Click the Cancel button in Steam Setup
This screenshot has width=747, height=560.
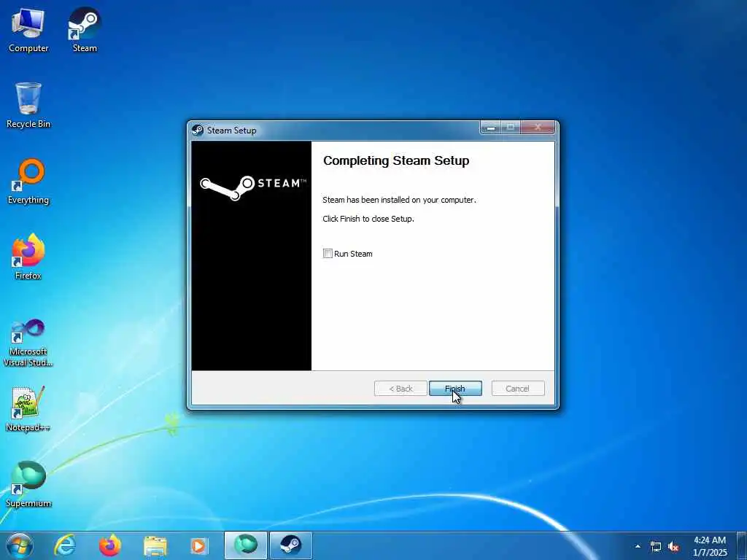[518, 389]
